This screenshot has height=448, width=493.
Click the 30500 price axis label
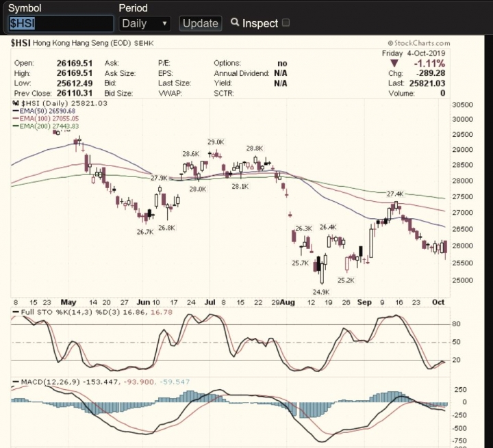tap(462, 105)
